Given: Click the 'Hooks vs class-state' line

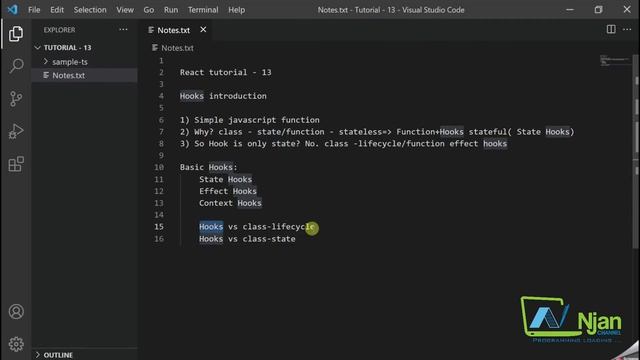Looking at the screenshot, I should tap(247, 239).
